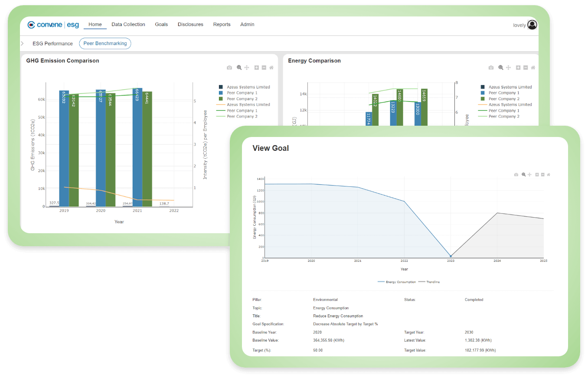The image size is (588, 378).
Task: Click Azeus Systems Limited dark swatch in GHG legend
Action: point(221,87)
